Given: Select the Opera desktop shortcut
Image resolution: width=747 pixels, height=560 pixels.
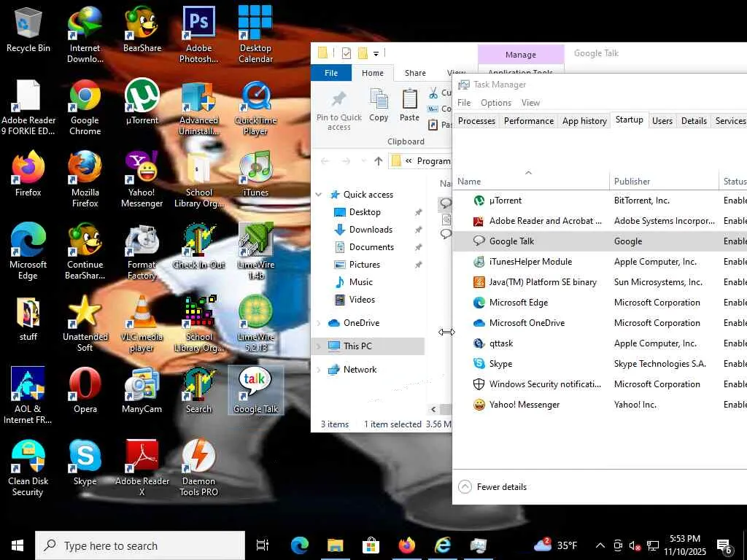Looking at the screenshot, I should tap(85, 391).
